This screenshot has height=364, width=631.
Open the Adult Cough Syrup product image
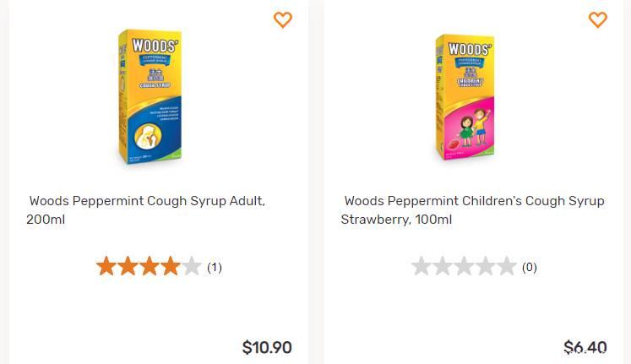pos(149,97)
